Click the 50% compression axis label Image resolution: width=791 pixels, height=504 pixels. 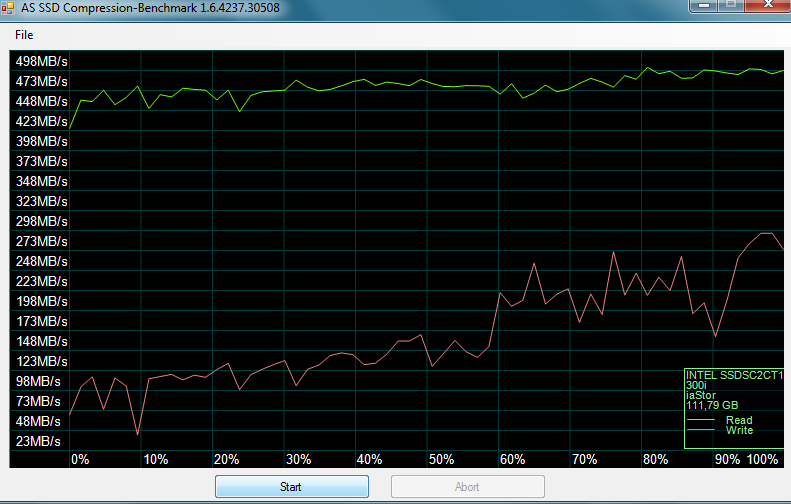point(441,460)
